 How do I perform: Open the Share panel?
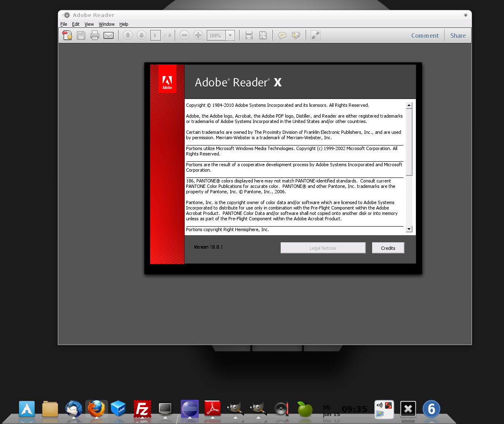pos(457,35)
